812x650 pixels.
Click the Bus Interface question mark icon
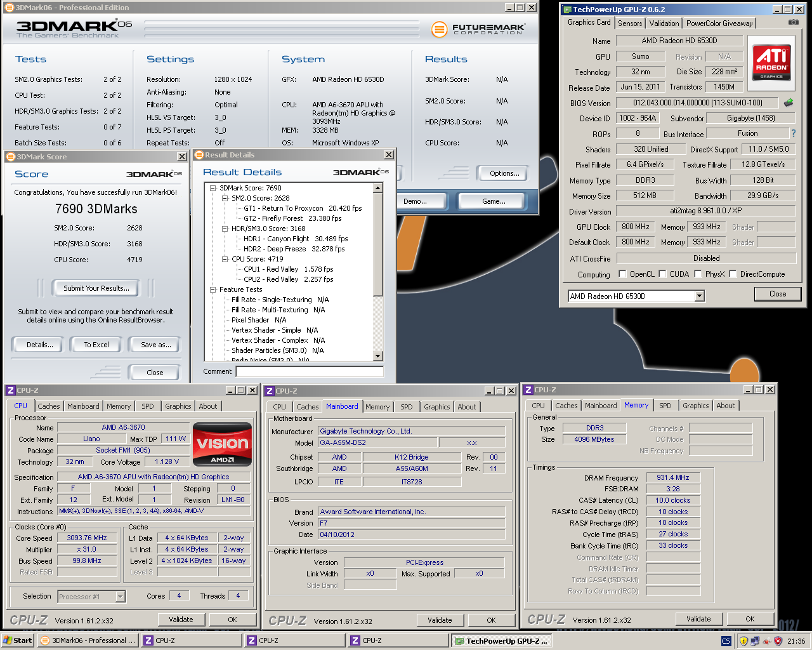pos(793,133)
